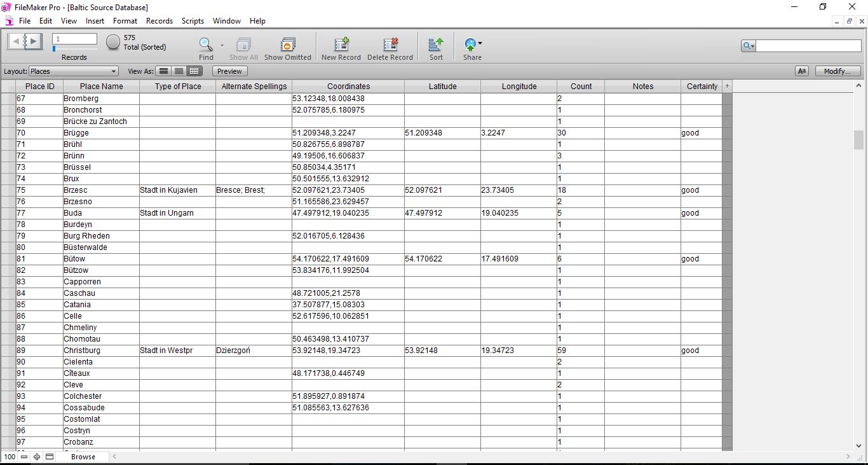Click coordinates cell 53.12348,18.008438
Image resolution: width=868 pixels, height=465 pixels.
[x=348, y=99]
